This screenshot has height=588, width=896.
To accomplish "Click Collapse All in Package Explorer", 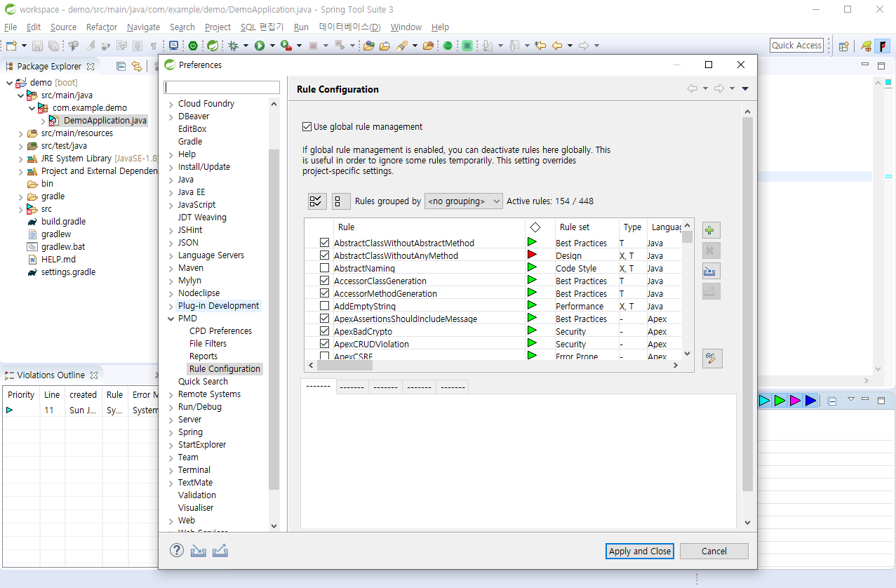I will [121, 67].
